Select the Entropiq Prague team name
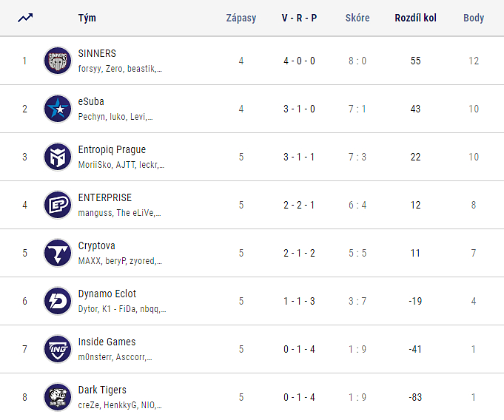 click(x=112, y=149)
